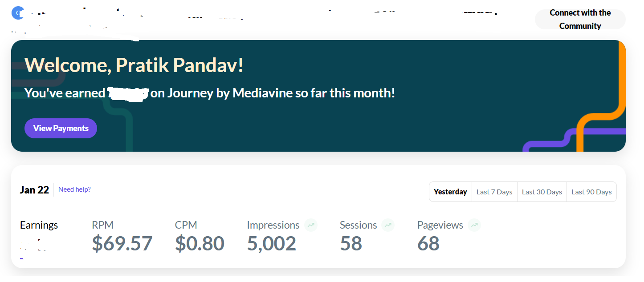Click the Impressions trend arrow icon
Screen dimensions: 644x282
[311, 225]
